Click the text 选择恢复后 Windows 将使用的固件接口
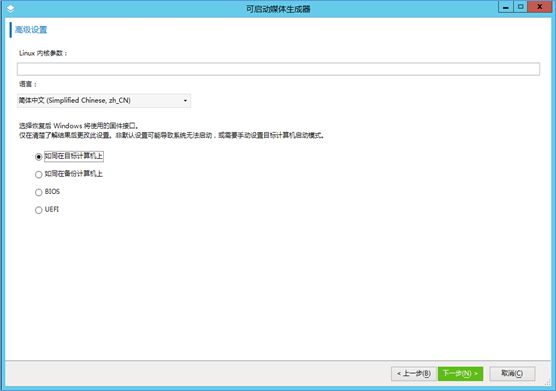556x391 pixels. 79,126
